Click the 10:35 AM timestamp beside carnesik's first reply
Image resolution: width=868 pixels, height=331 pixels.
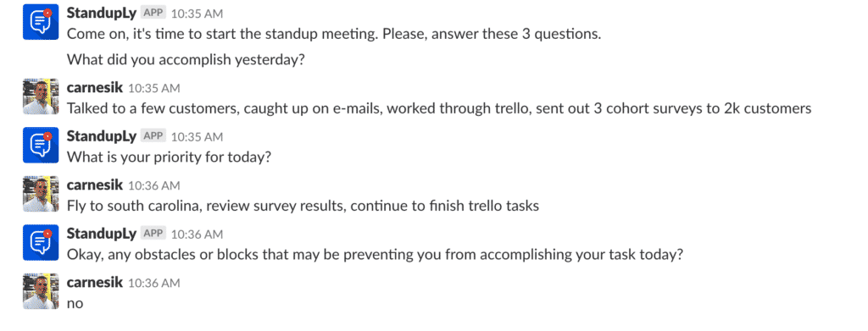tap(154, 88)
